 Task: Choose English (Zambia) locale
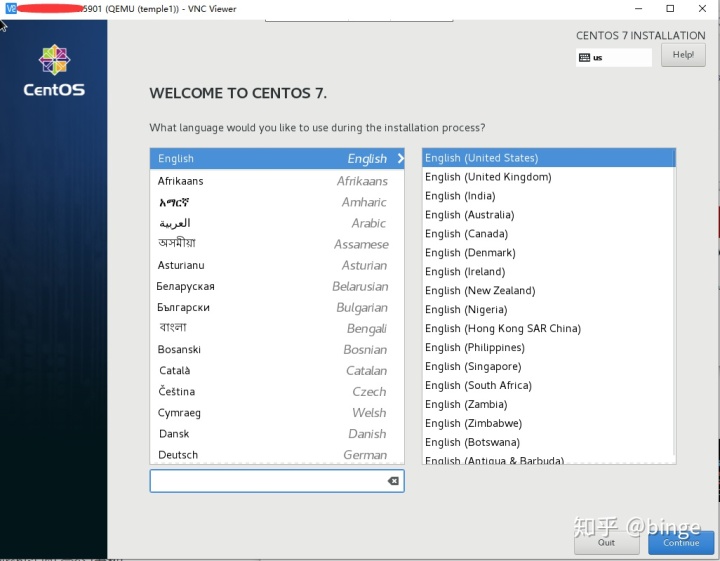[548, 404]
